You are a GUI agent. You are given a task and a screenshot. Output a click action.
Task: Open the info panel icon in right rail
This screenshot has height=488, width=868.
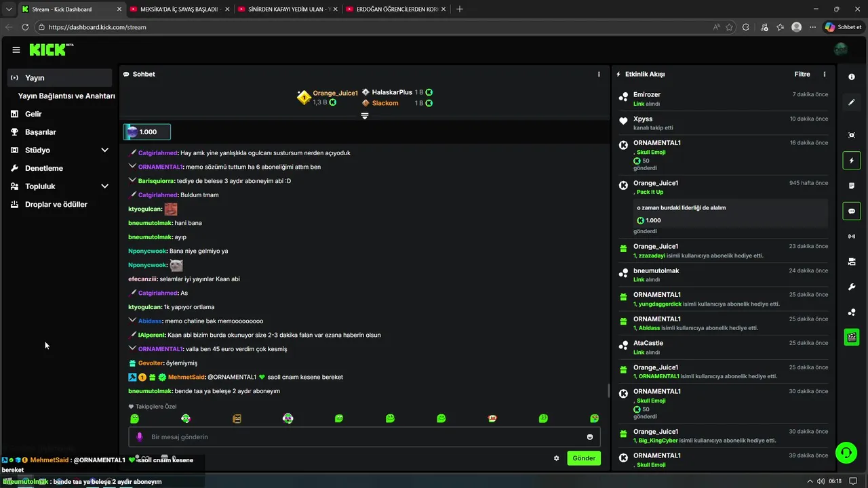(x=852, y=77)
